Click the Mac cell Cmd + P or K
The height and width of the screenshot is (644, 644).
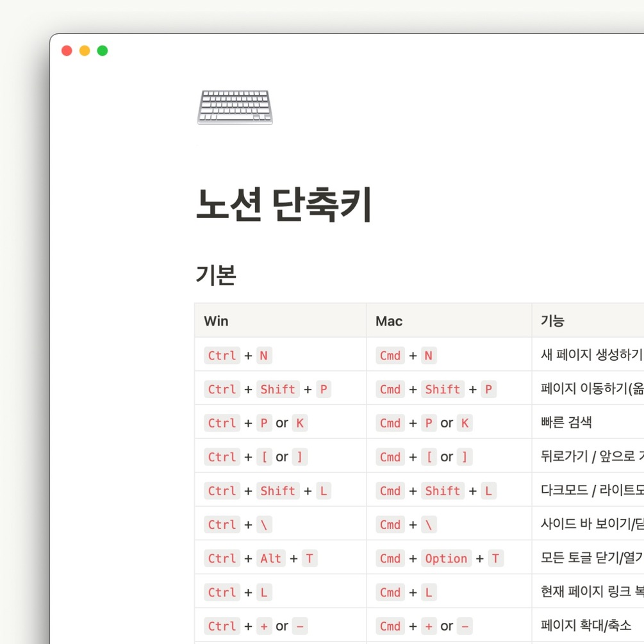click(x=449, y=423)
